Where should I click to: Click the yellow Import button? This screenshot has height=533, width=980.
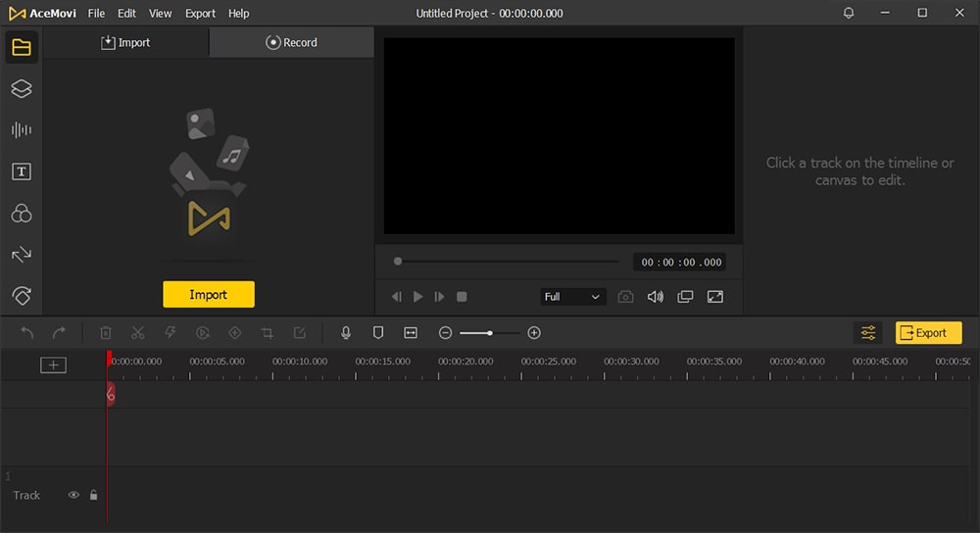(x=209, y=294)
